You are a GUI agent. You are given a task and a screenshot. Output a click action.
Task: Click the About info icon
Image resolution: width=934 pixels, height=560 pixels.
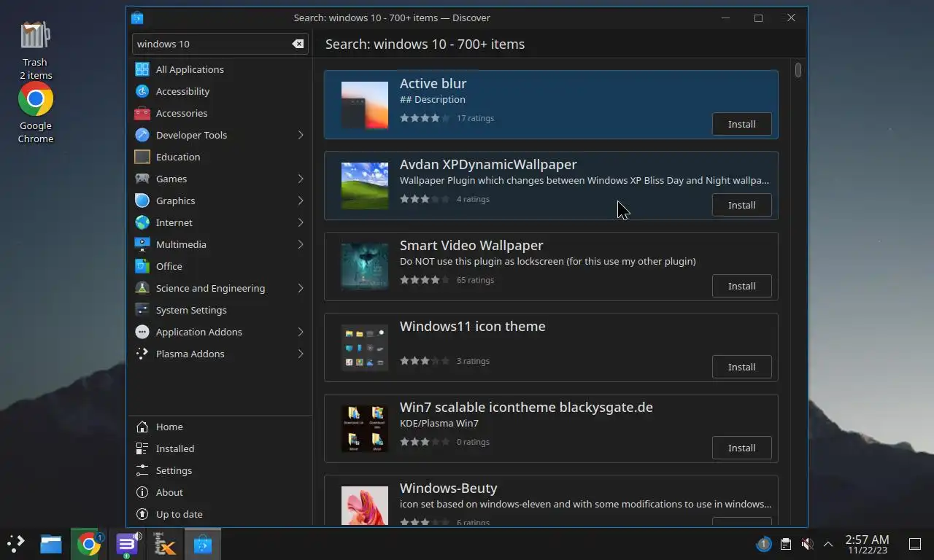pyautogui.click(x=142, y=492)
